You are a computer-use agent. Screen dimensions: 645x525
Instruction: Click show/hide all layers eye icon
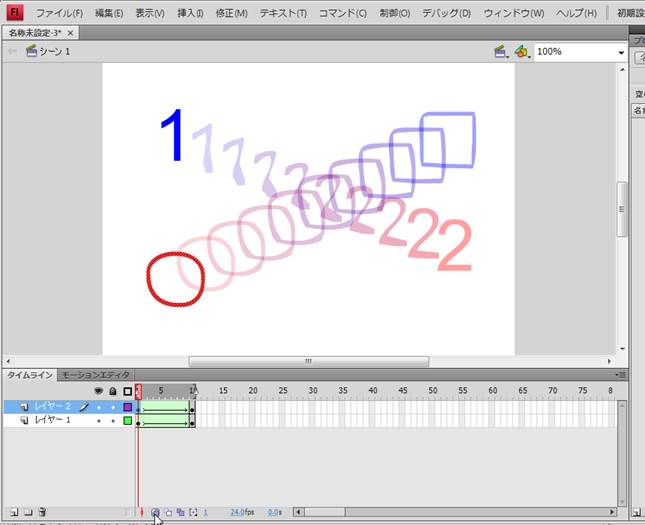98,390
